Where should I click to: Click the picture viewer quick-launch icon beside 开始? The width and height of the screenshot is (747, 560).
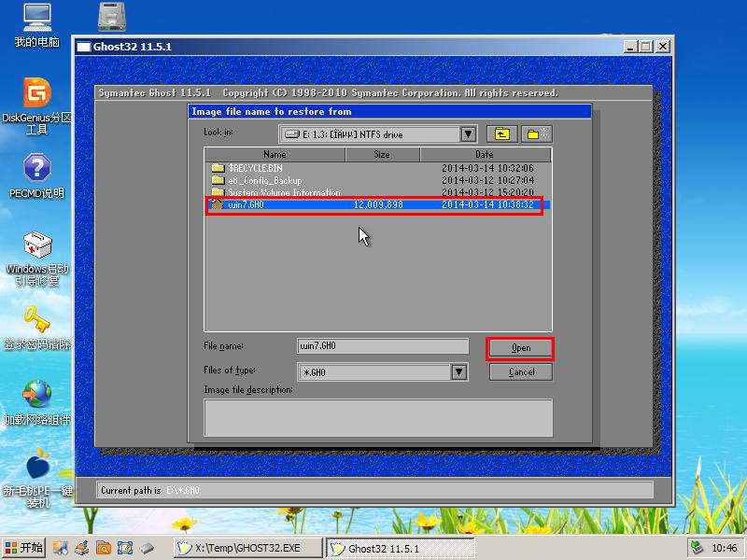[60, 548]
